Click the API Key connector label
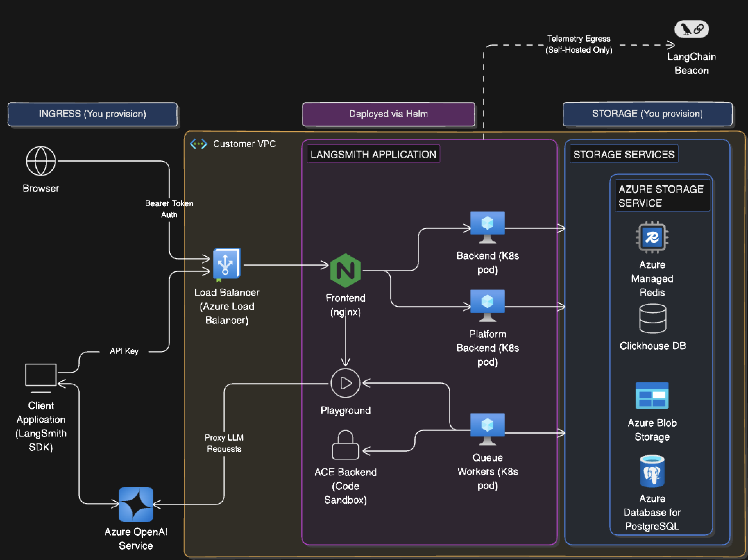Image resolution: width=748 pixels, height=560 pixels. tap(124, 351)
